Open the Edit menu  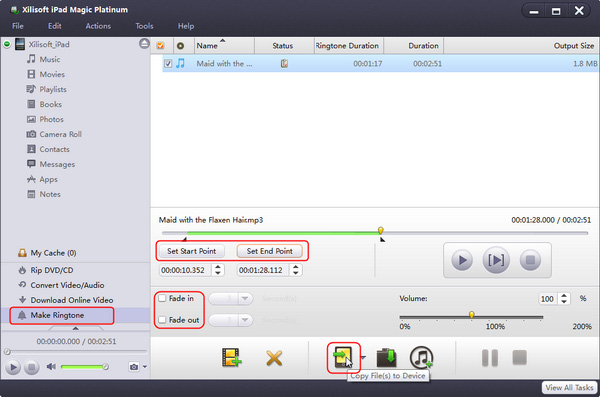coord(55,26)
